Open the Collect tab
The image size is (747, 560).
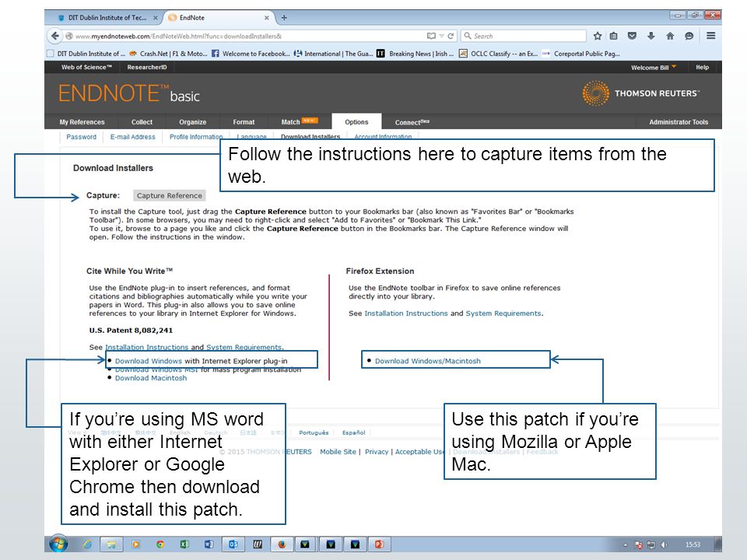click(142, 122)
